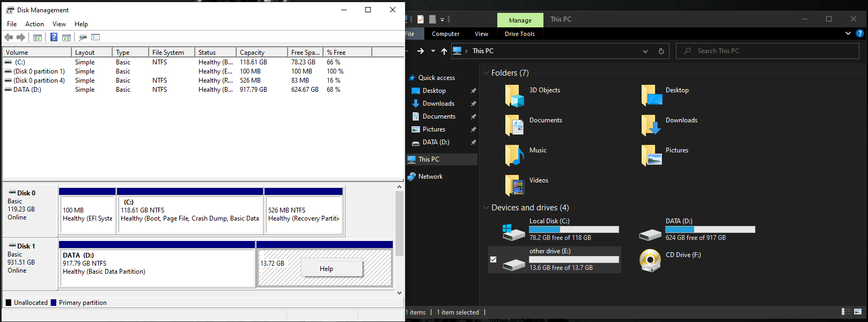Select the (Disk 0 partition 4) row
Image resolution: width=868 pixels, height=322 pixels.
(204, 80)
